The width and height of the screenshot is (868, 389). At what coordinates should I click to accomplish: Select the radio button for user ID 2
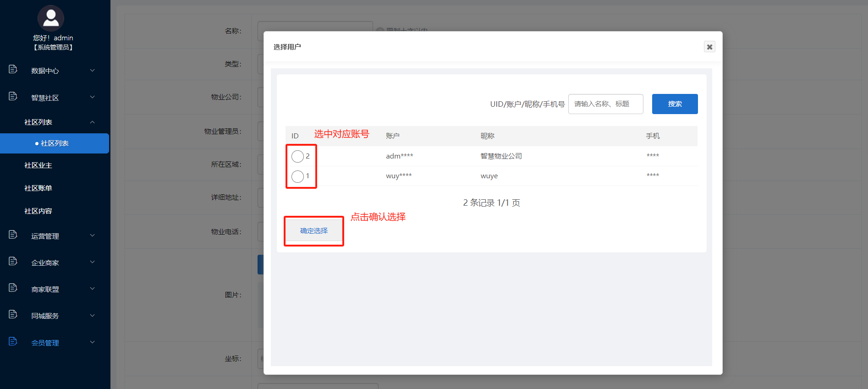click(x=297, y=156)
